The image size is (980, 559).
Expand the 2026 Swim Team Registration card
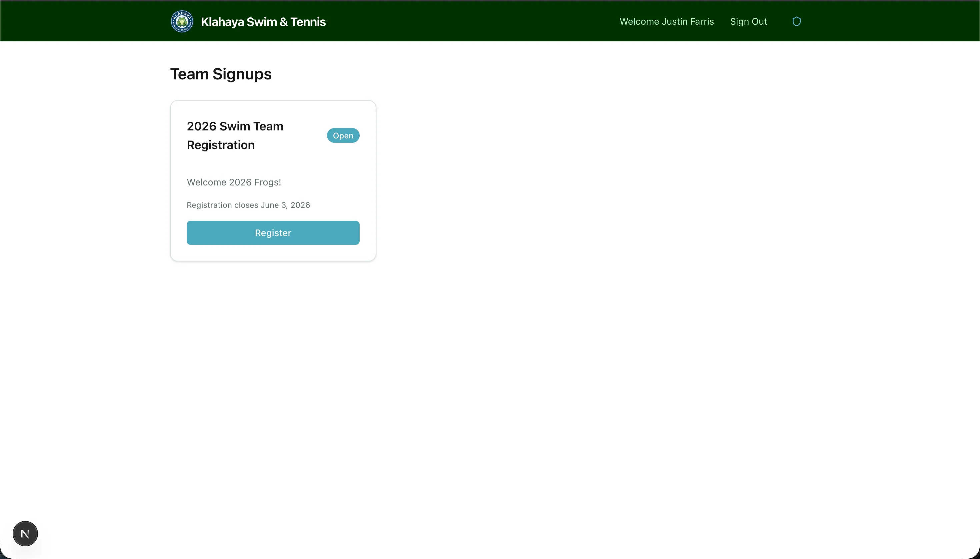(x=273, y=180)
